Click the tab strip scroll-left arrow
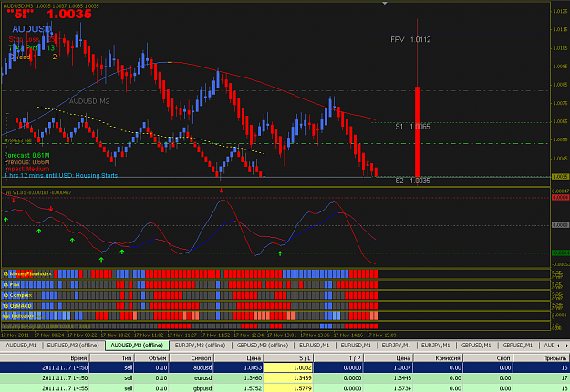Screen dimensions: 570x392 pos(558,346)
